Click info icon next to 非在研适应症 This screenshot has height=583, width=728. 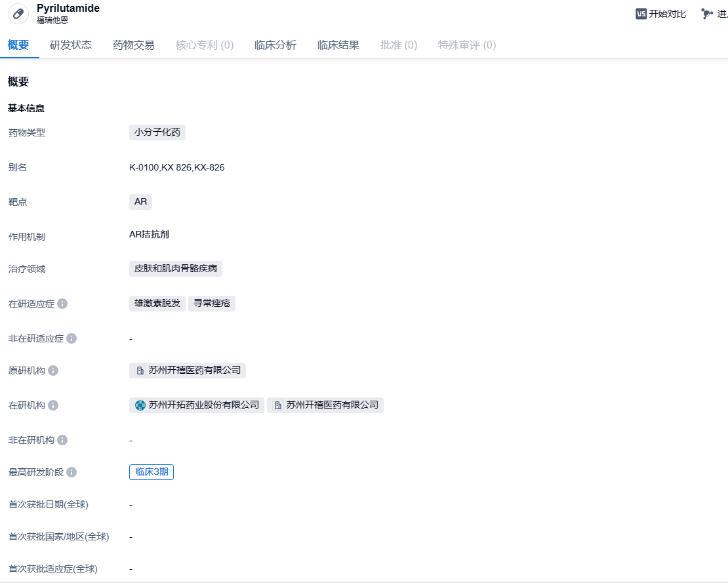71,338
